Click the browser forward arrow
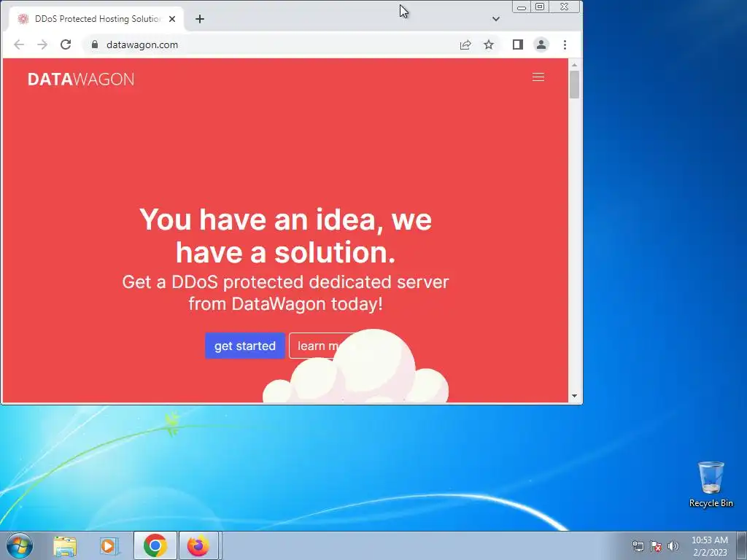The image size is (747, 560). pos(42,44)
